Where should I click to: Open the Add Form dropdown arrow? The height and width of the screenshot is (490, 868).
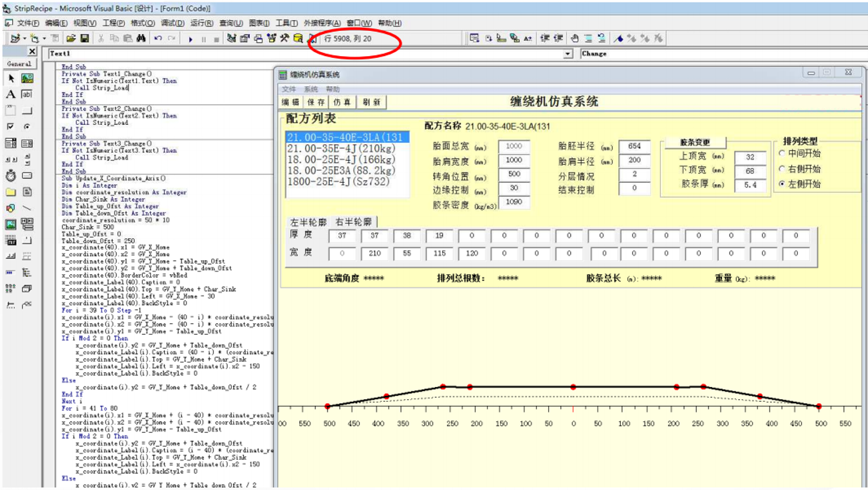coord(43,39)
